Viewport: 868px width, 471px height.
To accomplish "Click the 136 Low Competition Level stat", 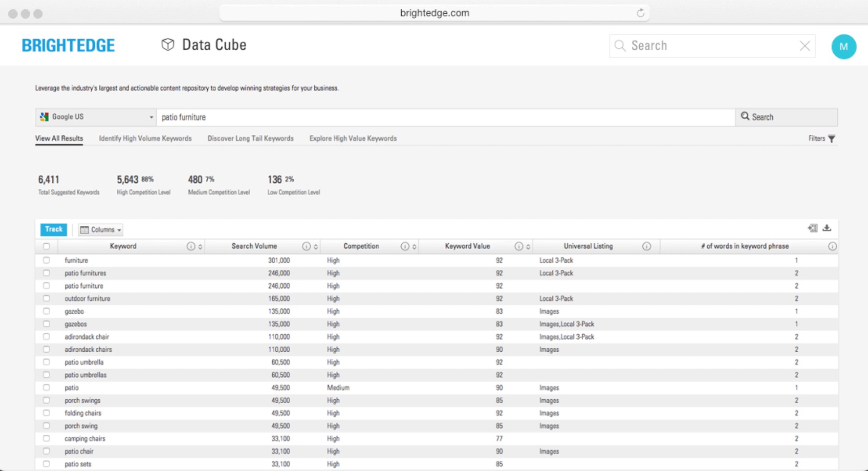I will click(x=294, y=185).
